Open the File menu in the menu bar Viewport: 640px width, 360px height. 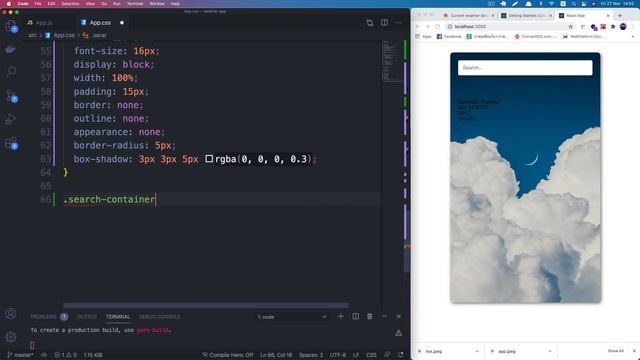38,3
